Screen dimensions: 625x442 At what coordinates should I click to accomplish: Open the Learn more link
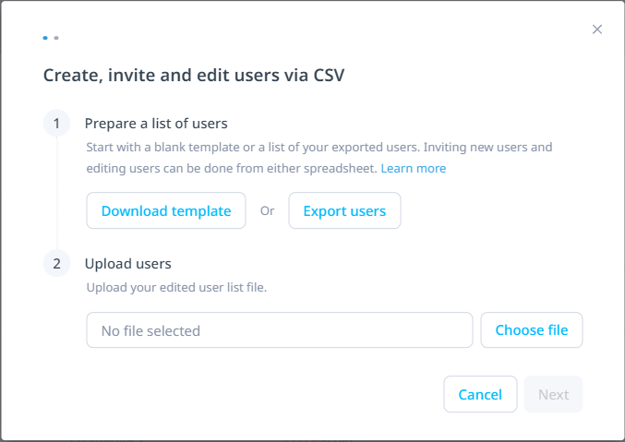click(413, 168)
